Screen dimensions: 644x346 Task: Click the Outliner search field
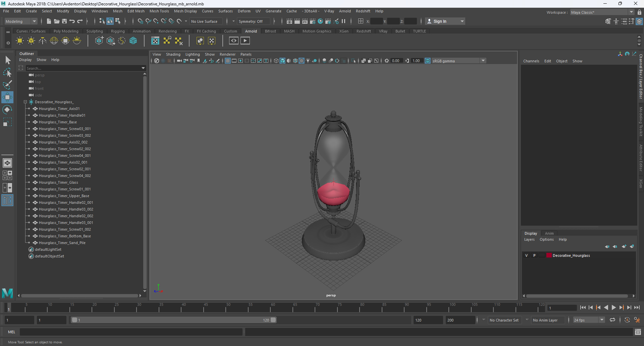pyautogui.click(x=83, y=68)
